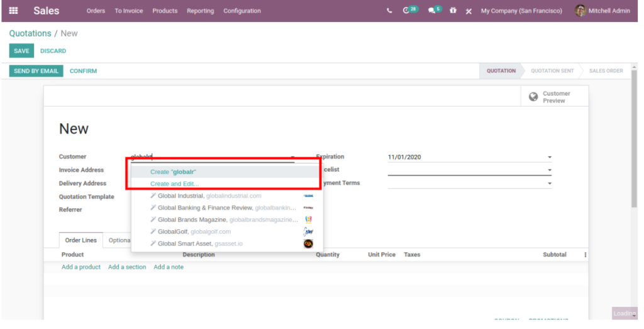Open the activities clock icon with badge 28

click(x=410, y=10)
